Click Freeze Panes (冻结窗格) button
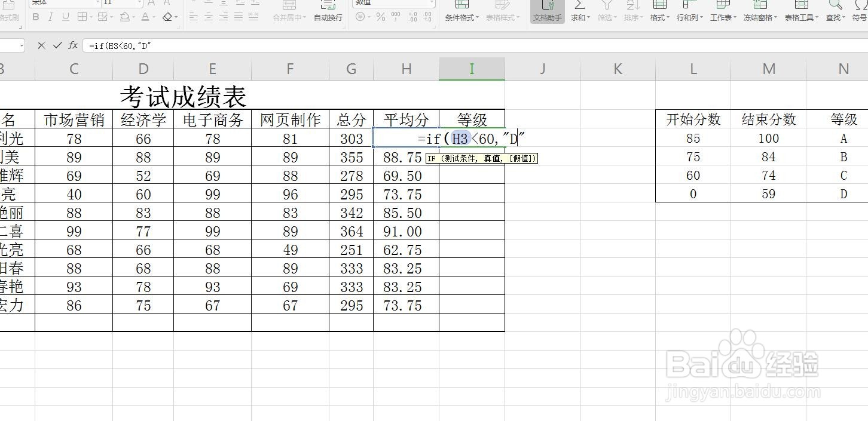This screenshot has height=421, width=868. [x=760, y=11]
